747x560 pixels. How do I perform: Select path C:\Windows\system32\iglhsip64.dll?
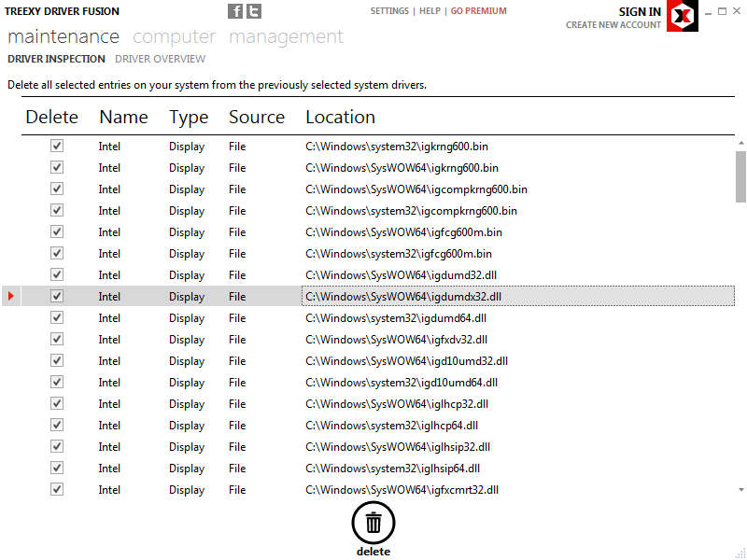tap(392, 469)
